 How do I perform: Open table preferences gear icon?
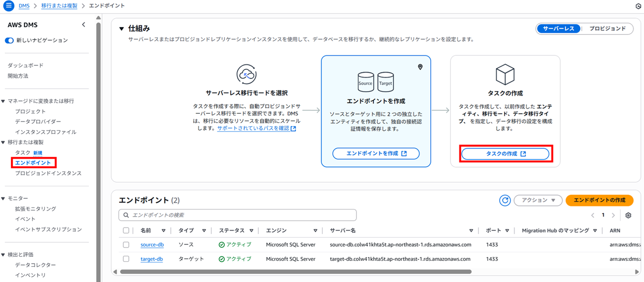tap(628, 215)
